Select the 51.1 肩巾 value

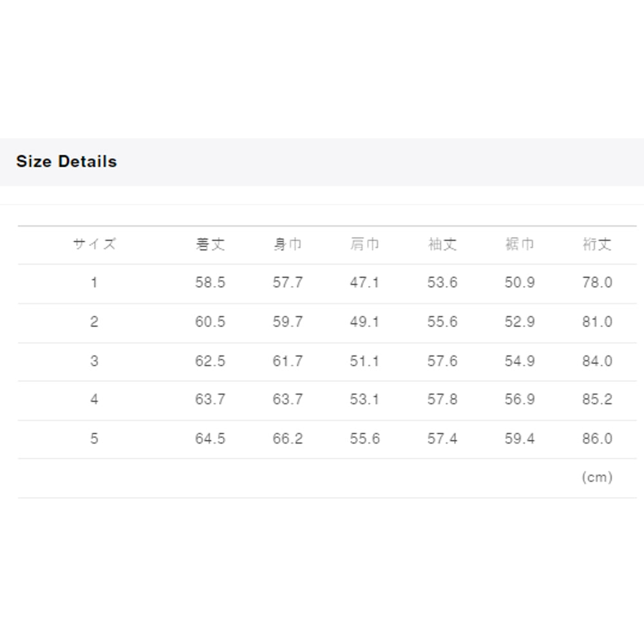[365, 361]
